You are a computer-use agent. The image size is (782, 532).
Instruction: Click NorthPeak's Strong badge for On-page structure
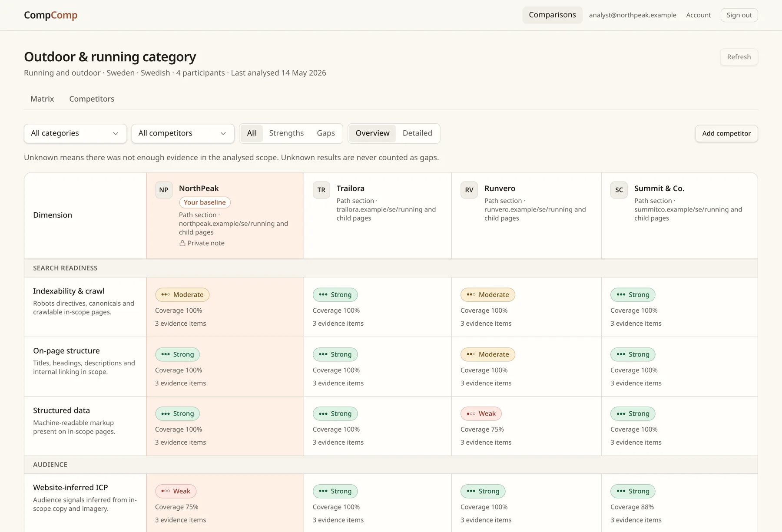click(x=178, y=354)
